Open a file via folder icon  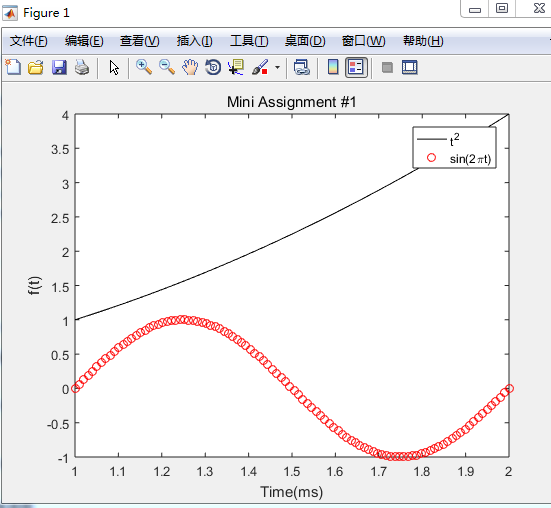(36, 67)
